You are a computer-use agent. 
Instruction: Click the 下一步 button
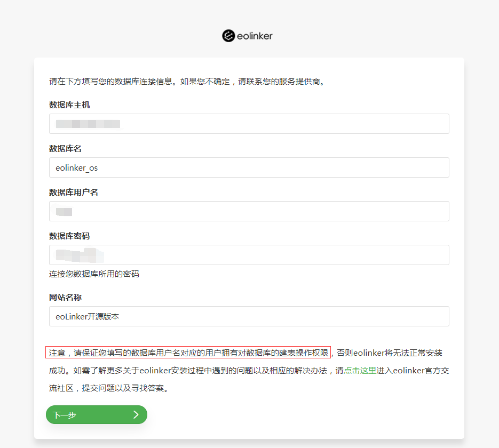pyautogui.click(x=97, y=414)
